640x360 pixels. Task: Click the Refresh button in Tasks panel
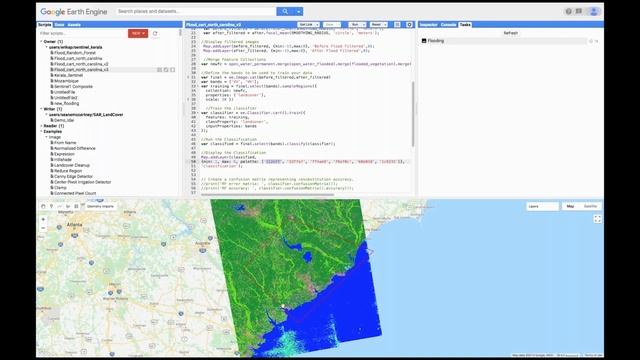coord(511,33)
